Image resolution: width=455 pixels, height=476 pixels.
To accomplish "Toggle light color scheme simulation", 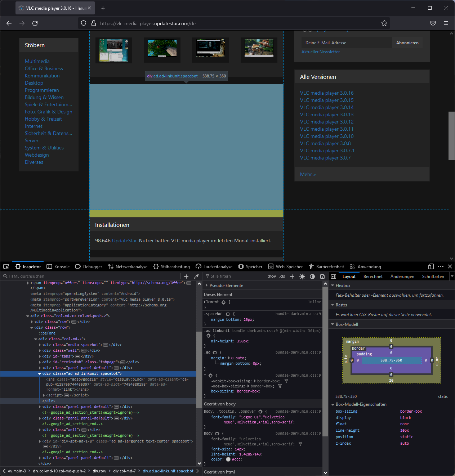I will point(302,277).
